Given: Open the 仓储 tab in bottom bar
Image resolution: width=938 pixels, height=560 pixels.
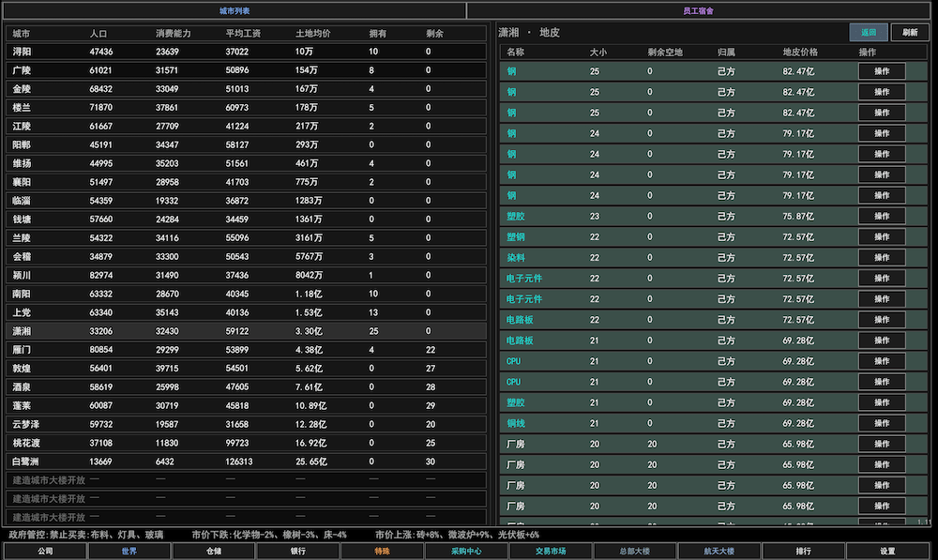Looking at the screenshot, I should pos(214,551).
